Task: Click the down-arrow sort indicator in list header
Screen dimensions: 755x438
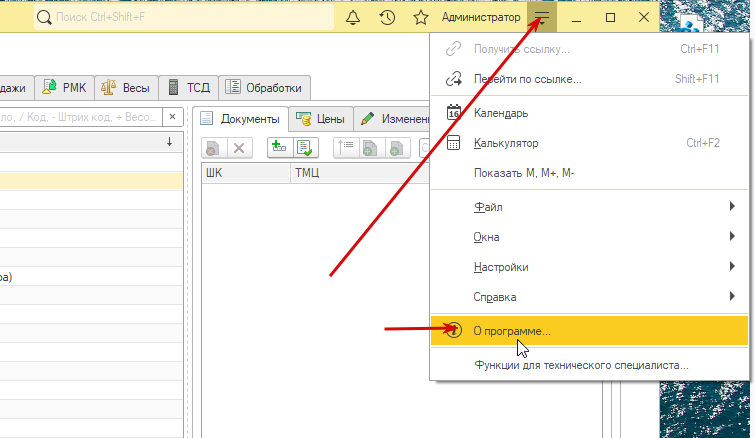Action: (x=169, y=142)
